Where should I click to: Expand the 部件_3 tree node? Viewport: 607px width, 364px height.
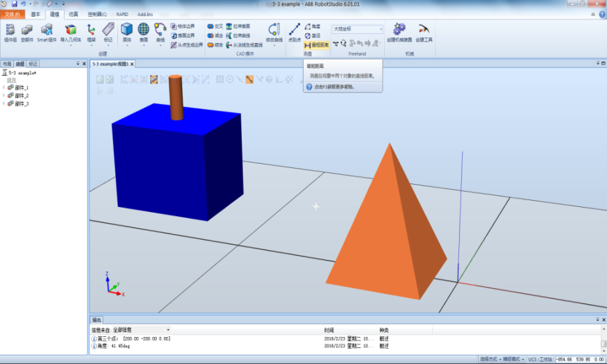point(4,104)
